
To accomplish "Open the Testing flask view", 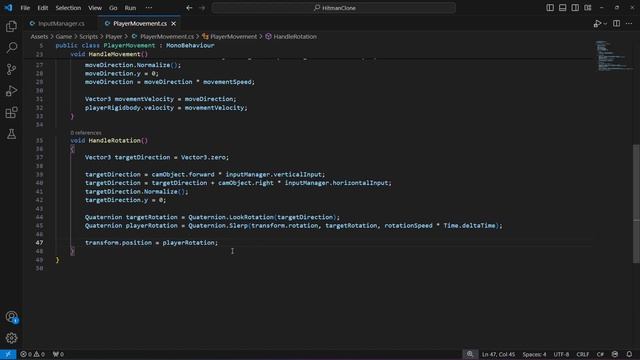I will [x=11, y=133].
